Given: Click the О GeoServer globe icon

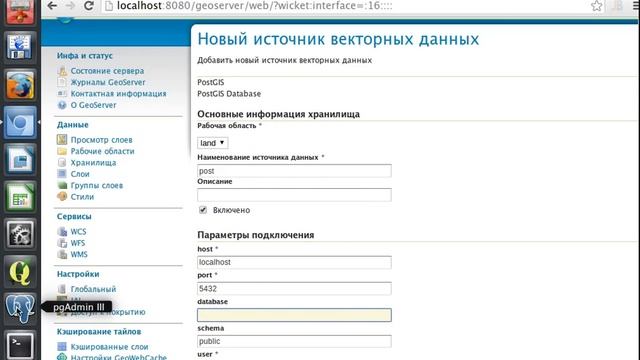Looking at the screenshot, I should tap(62, 105).
